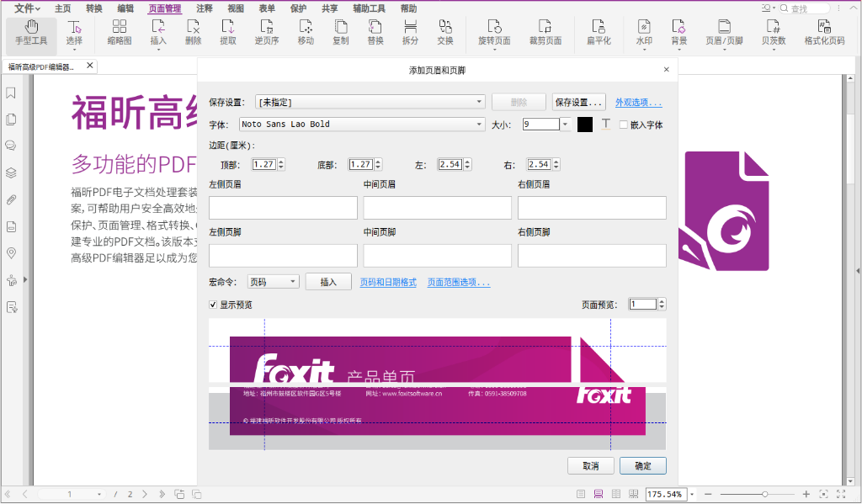Open the Comments panel in left sidebar
The width and height of the screenshot is (862, 504).
click(x=11, y=146)
